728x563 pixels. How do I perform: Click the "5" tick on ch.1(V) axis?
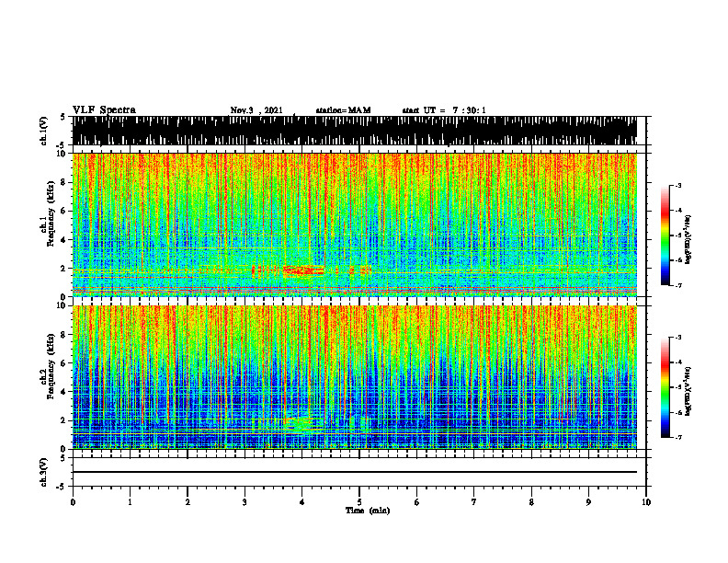point(63,117)
